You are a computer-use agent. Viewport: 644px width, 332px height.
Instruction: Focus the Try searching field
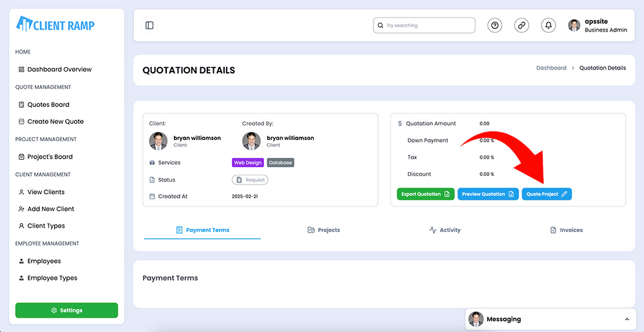pyautogui.click(x=424, y=26)
